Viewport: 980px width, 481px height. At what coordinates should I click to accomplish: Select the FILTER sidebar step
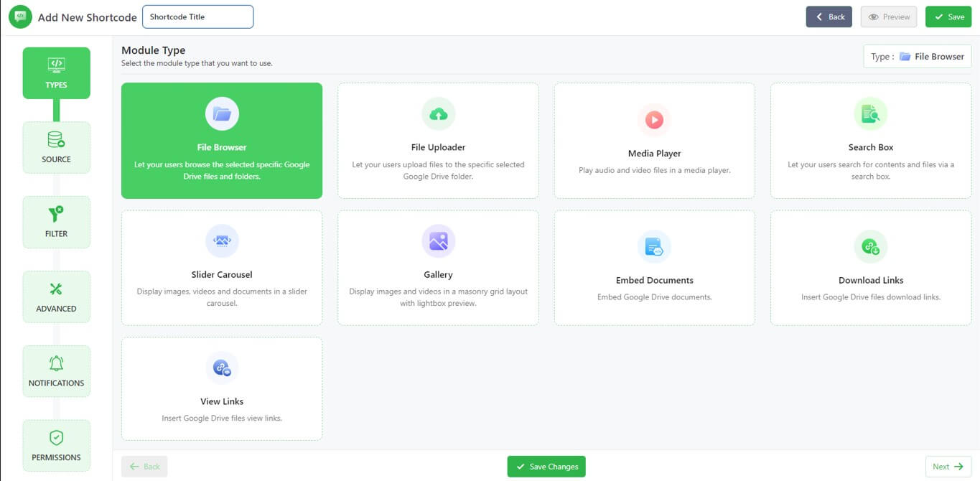coord(56,222)
